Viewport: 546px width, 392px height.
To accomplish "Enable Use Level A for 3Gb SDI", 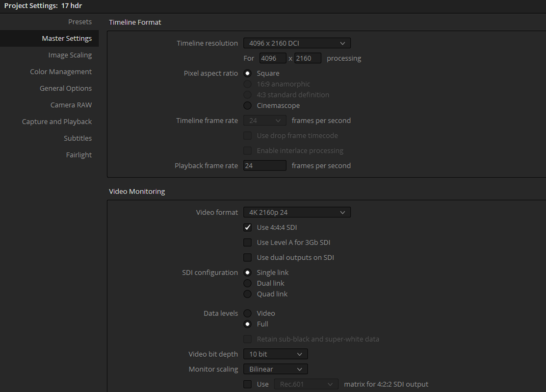I will click(x=248, y=243).
